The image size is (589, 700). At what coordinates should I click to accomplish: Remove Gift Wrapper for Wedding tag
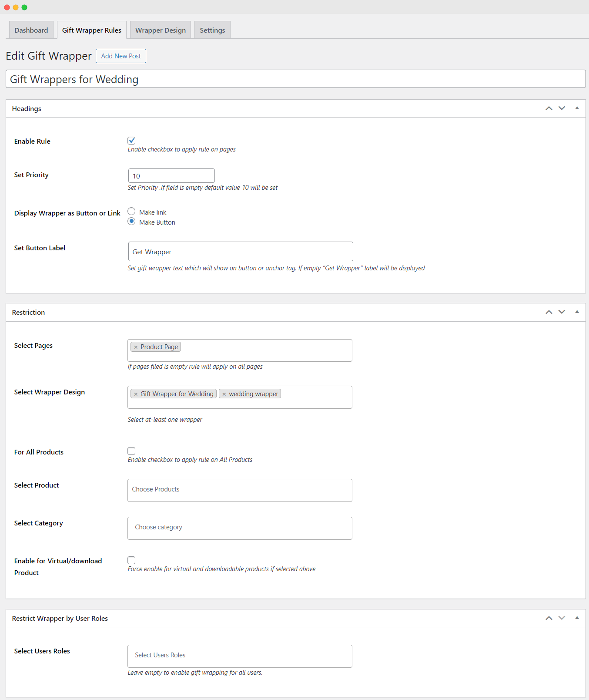(136, 394)
